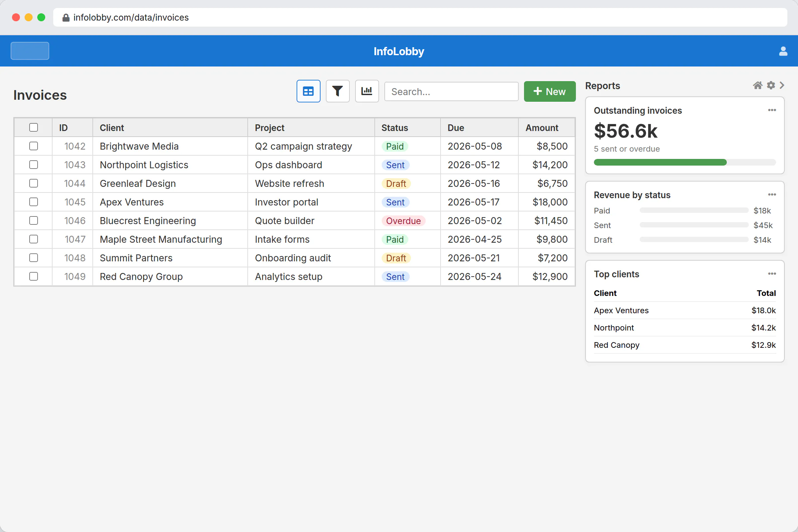The image size is (798, 532).
Task: Open Reports settings gear
Action: pyautogui.click(x=770, y=85)
